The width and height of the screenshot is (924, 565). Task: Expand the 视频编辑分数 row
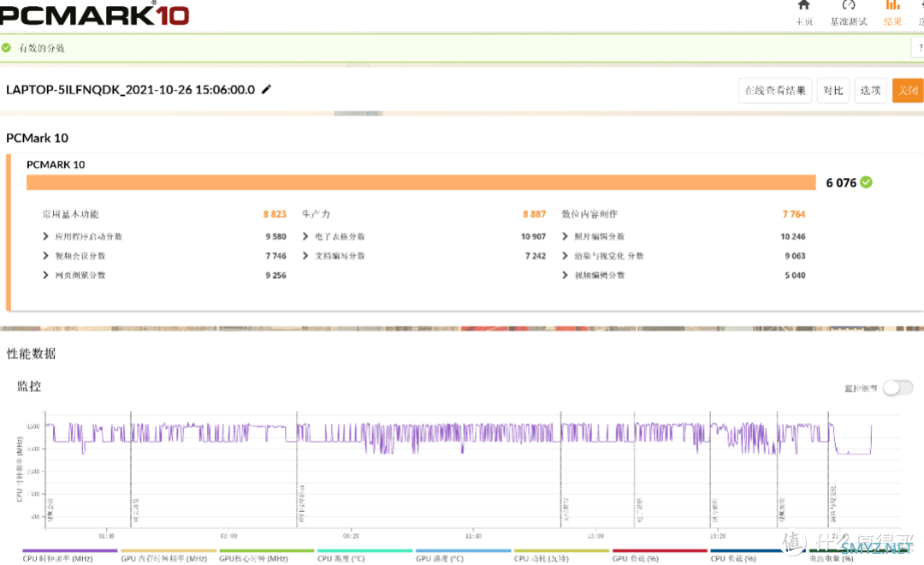(x=566, y=276)
